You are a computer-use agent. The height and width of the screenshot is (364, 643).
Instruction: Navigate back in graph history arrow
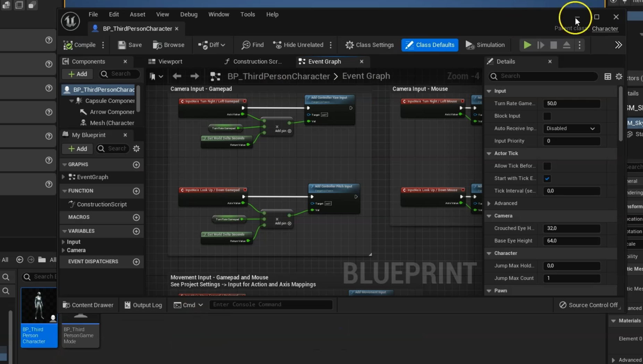point(177,76)
